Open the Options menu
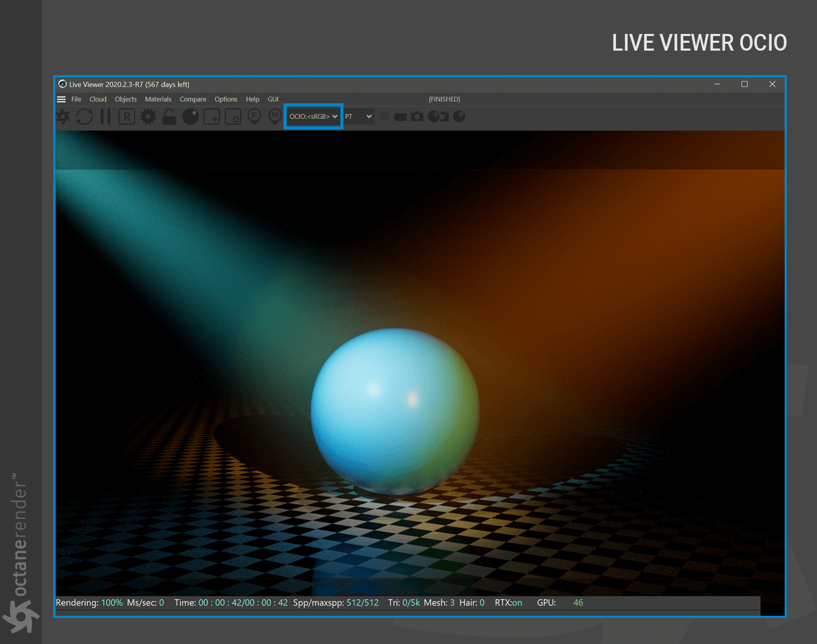The image size is (817, 644). (226, 99)
